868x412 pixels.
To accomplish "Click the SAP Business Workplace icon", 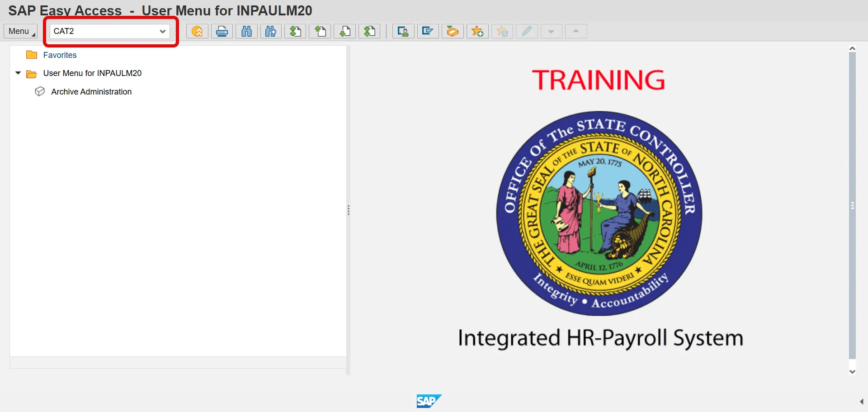I will 453,31.
